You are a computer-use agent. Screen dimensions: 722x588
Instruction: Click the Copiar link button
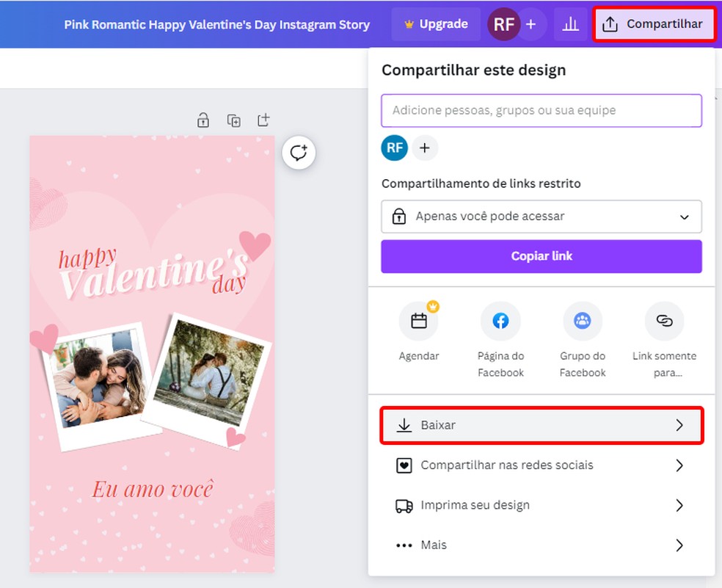point(541,256)
